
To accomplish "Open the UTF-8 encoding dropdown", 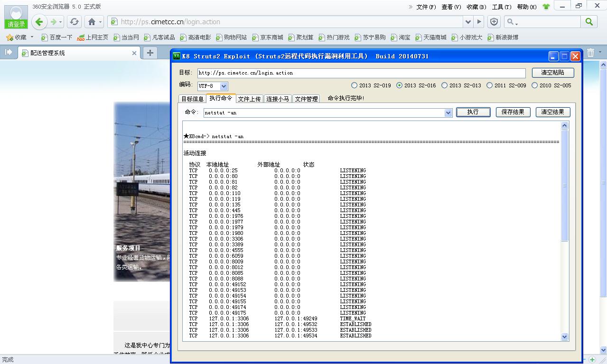I will pyautogui.click(x=224, y=86).
